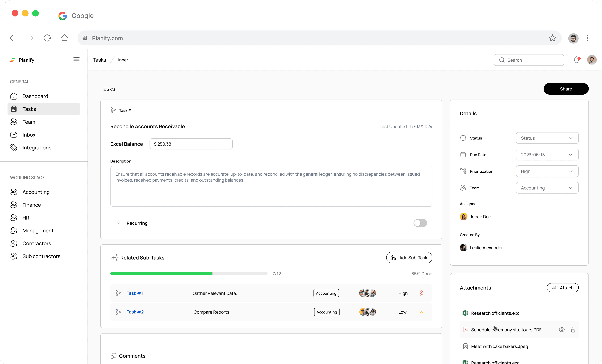Enable the Recurring toggle switch

pyautogui.click(x=420, y=223)
